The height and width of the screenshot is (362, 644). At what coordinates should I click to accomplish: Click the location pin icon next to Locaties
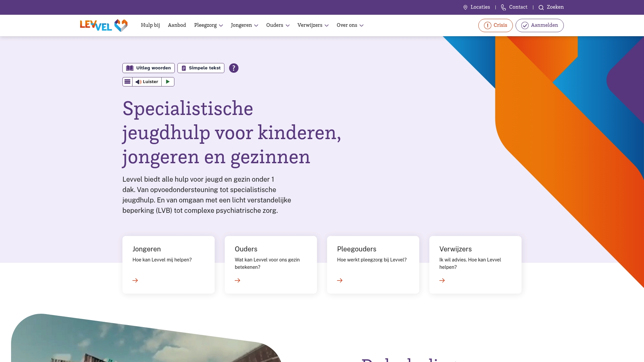pos(465,7)
